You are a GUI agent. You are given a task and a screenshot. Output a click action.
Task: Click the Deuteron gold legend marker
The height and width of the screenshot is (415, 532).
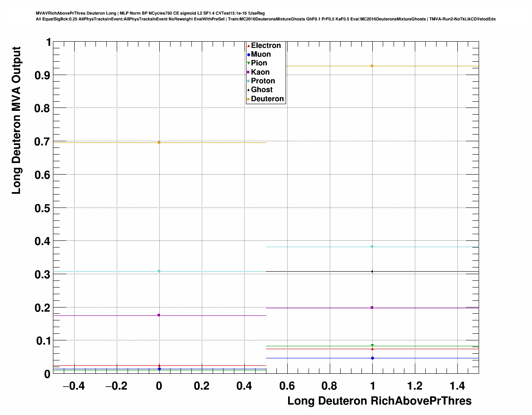248,99
